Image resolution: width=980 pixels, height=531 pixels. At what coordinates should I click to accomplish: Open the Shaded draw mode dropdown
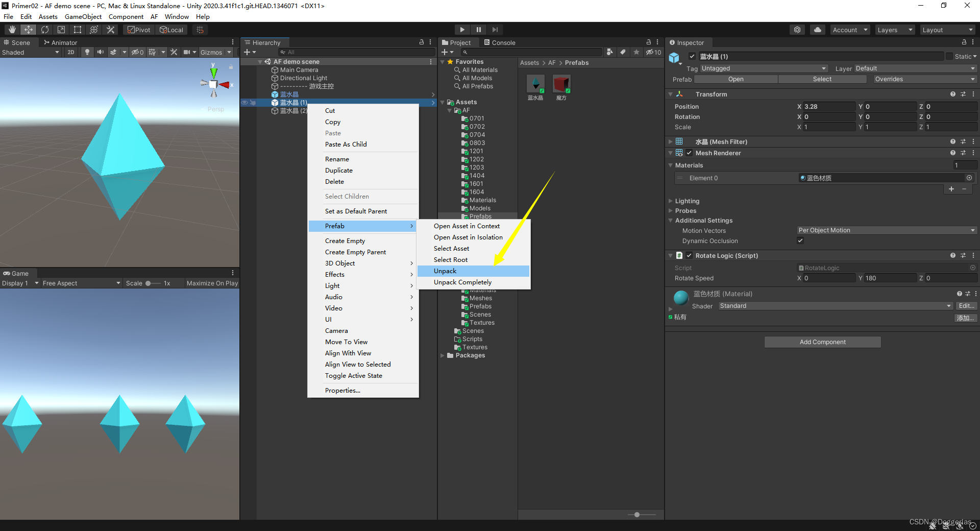(31, 52)
